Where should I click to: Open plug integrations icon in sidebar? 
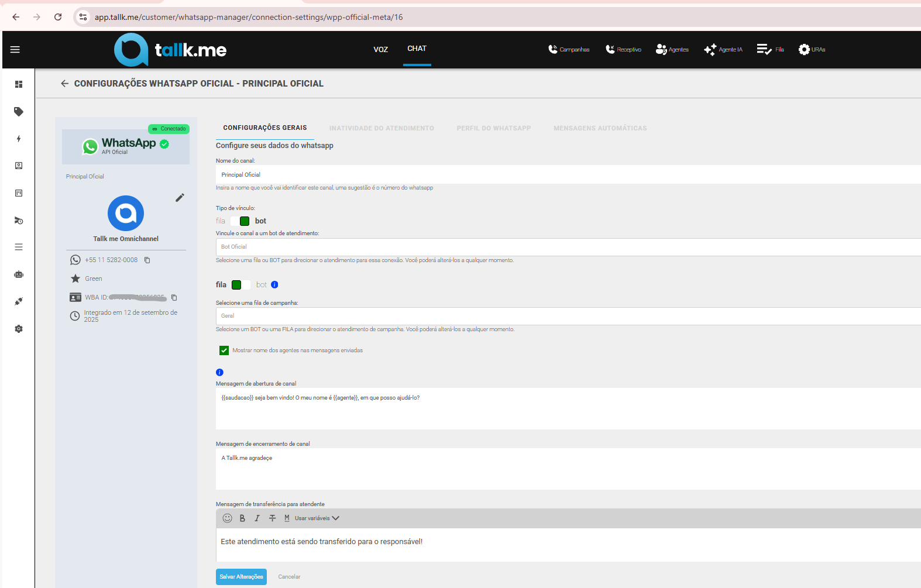point(19,301)
